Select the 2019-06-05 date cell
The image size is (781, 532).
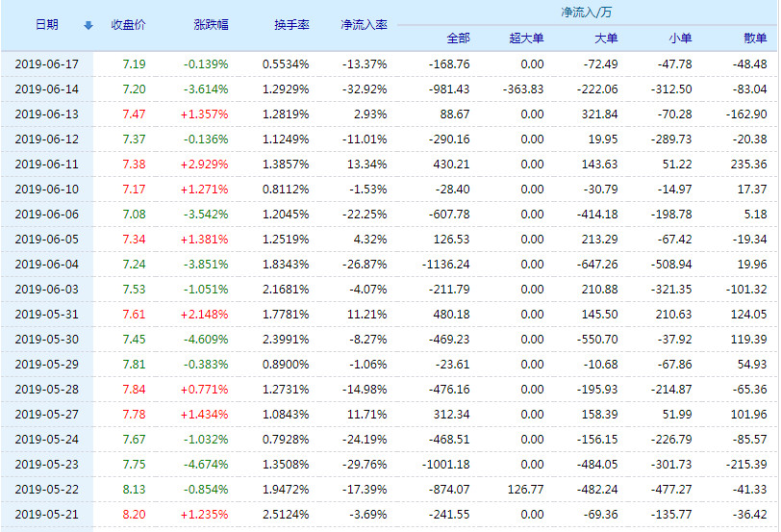(x=47, y=240)
